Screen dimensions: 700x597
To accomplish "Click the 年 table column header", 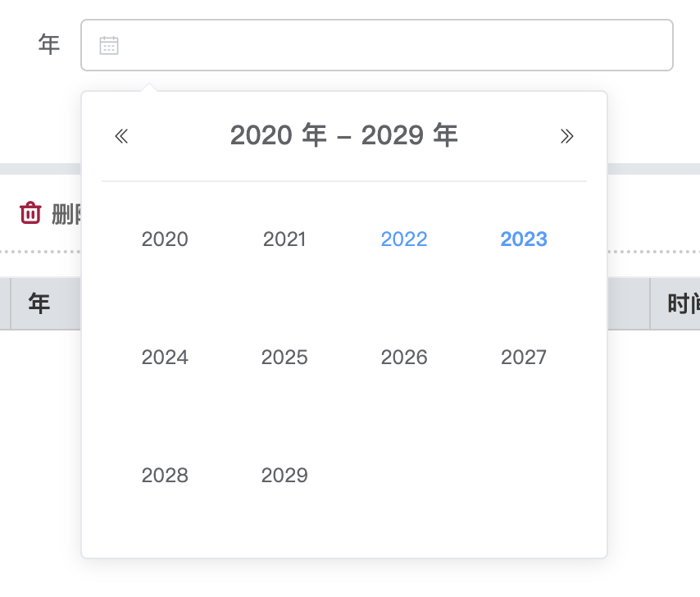I will click(x=39, y=304).
